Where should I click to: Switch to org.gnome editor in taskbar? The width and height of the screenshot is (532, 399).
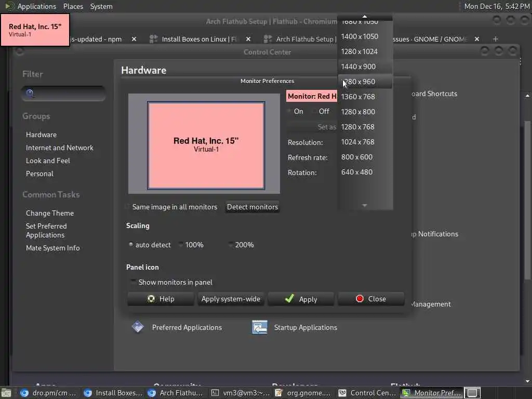[x=303, y=393]
